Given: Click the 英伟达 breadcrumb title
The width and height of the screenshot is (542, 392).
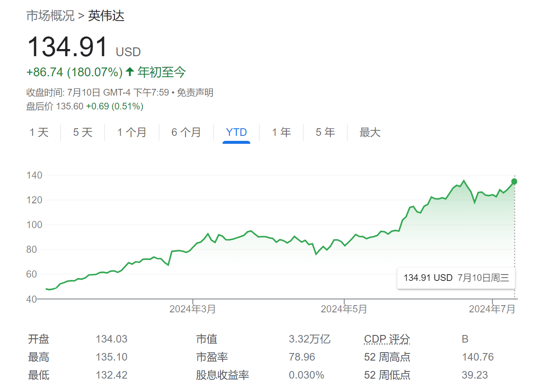Looking at the screenshot, I should click(x=106, y=16).
